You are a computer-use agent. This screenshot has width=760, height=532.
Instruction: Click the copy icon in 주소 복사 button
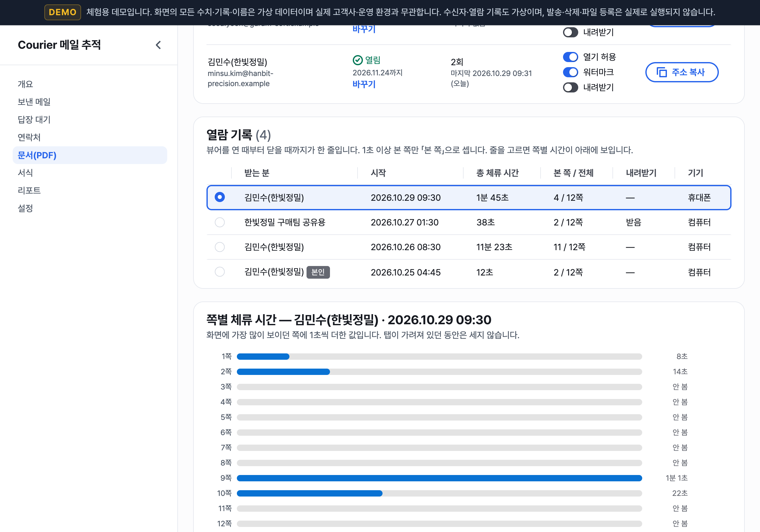(x=662, y=72)
